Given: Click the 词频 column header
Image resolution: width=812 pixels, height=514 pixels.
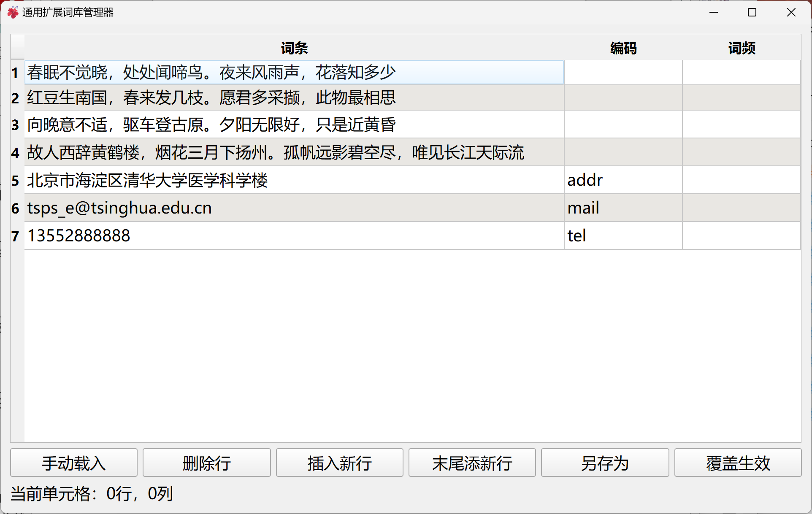Looking at the screenshot, I should pos(742,48).
